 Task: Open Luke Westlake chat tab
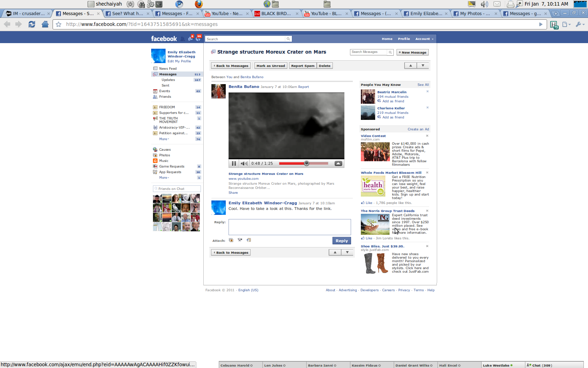[x=503, y=365]
